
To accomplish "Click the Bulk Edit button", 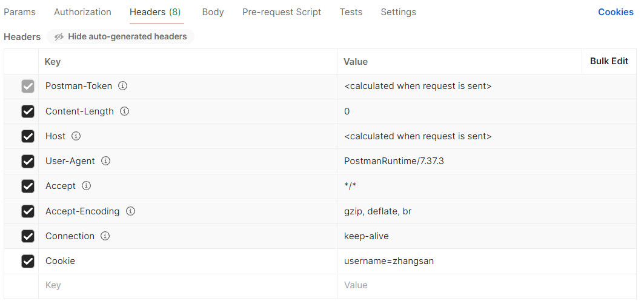I will coord(609,61).
